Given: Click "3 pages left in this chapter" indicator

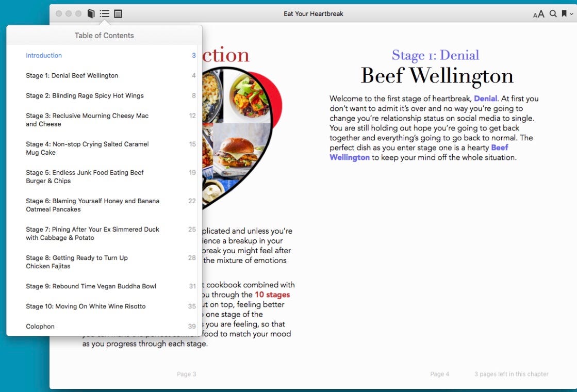Looking at the screenshot, I should 511,374.
